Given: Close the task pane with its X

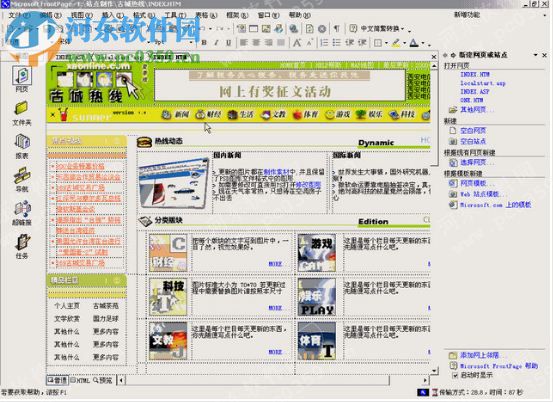Looking at the screenshot, I should [x=545, y=55].
